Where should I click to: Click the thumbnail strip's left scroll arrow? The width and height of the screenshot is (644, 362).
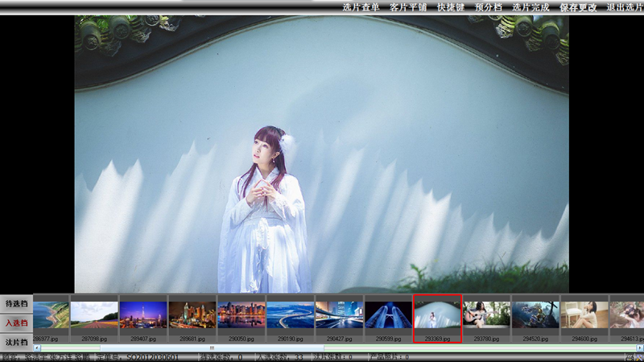click(x=38, y=348)
